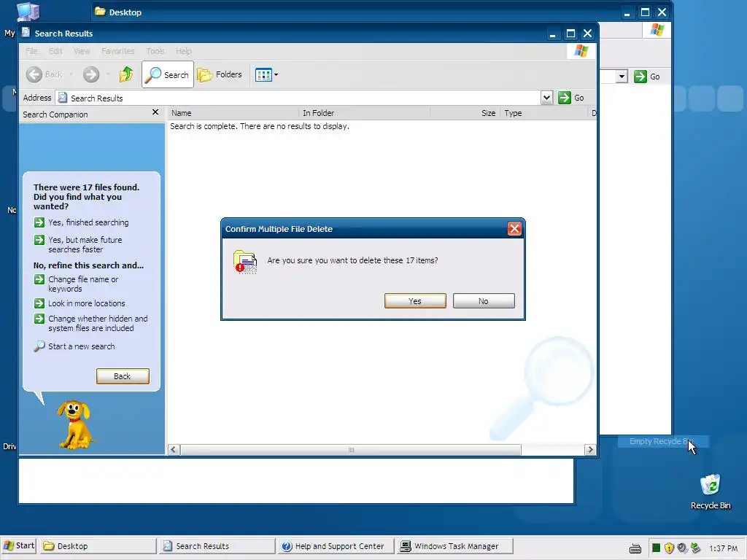The width and height of the screenshot is (747, 560).
Task: Click the Back button in Search Companion
Action: pos(123,376)
